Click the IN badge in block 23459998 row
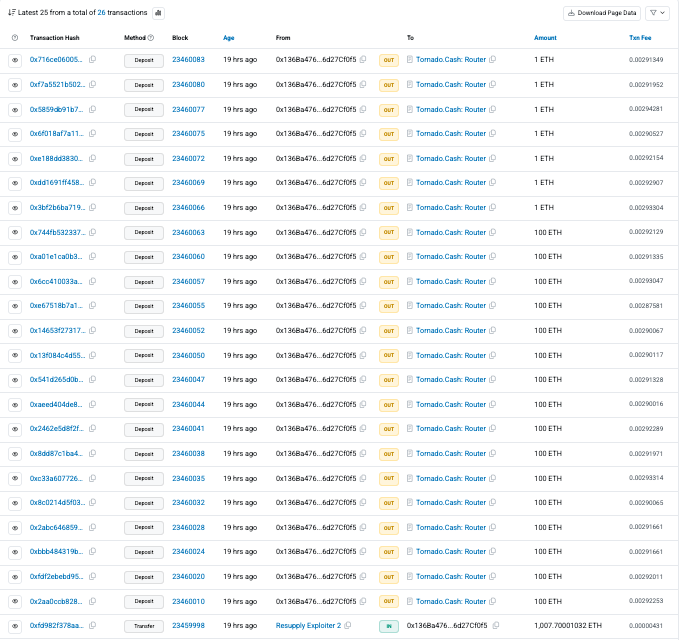This screenshot has height=640, width=679. click(389, 626)
